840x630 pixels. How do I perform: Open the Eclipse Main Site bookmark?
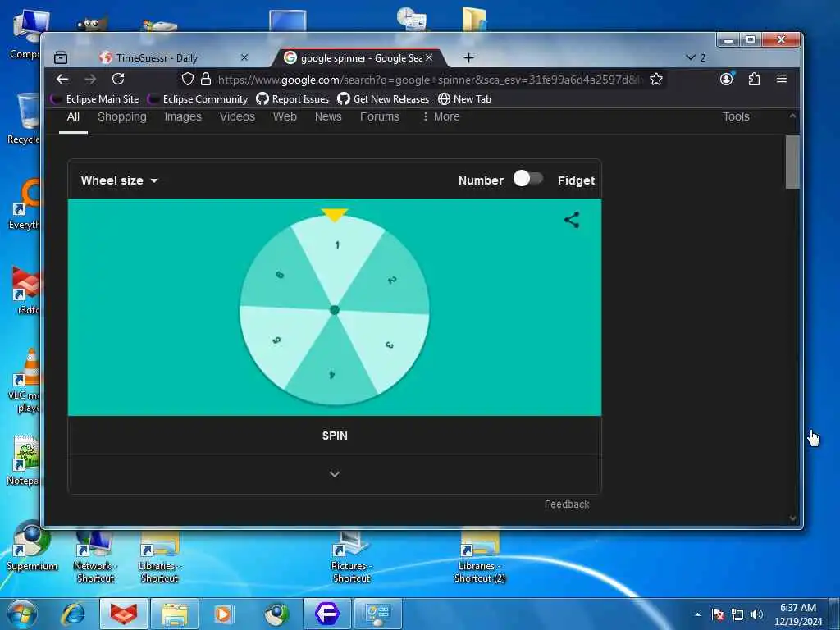click(x=95, y=99)
